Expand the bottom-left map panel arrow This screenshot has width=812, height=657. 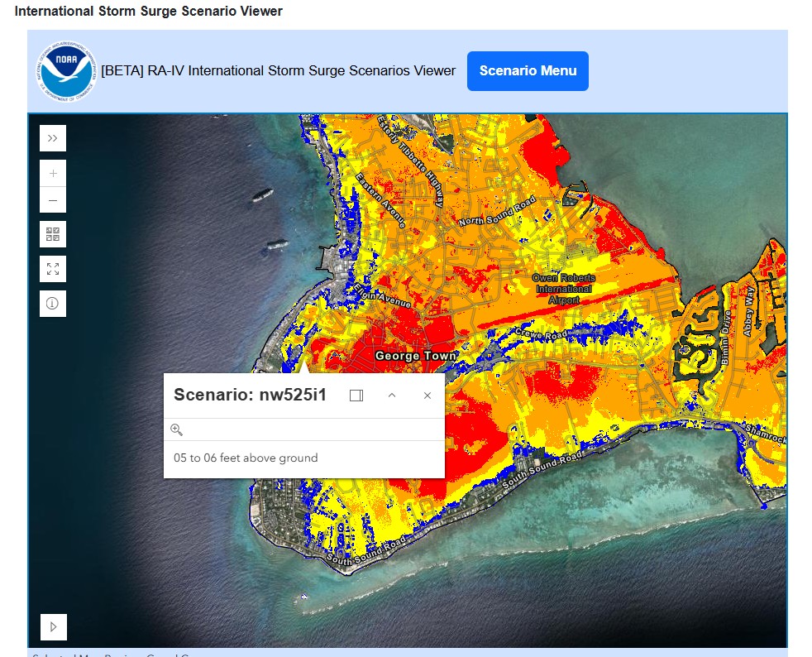(52, 626)
